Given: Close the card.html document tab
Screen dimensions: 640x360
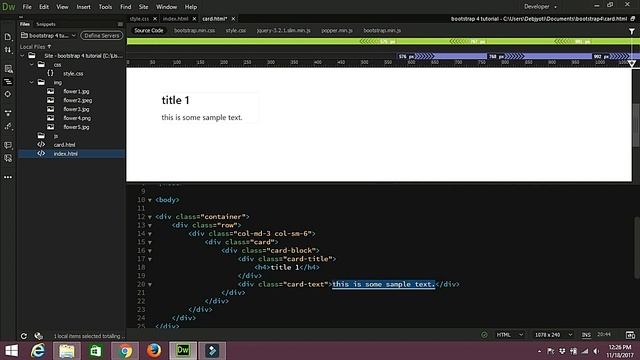Looking at the screenshot, I should [233, 19].
